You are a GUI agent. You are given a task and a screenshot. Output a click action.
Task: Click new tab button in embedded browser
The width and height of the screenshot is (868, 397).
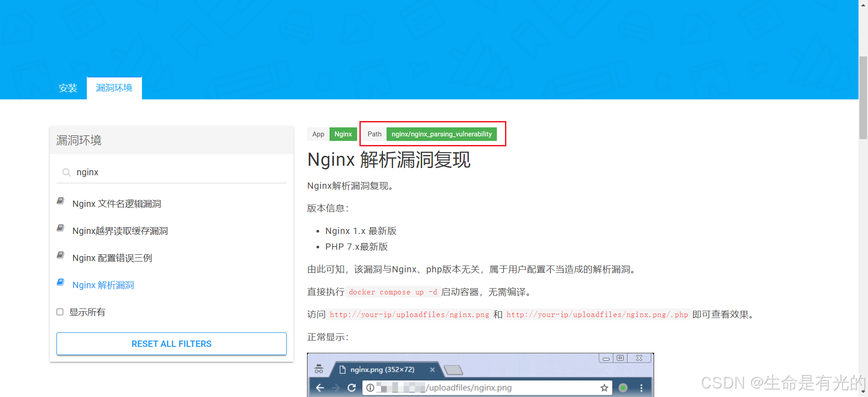click(453, 370)
